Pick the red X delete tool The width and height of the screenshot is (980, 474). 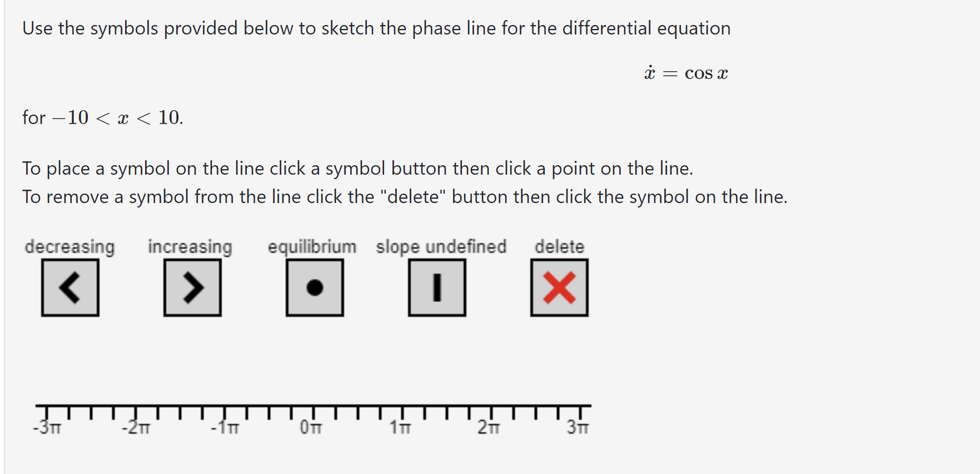[559, 288]
